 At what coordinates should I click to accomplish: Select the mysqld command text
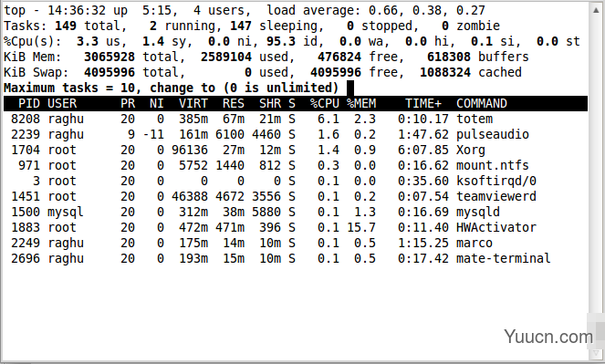[x=477, y=212]
